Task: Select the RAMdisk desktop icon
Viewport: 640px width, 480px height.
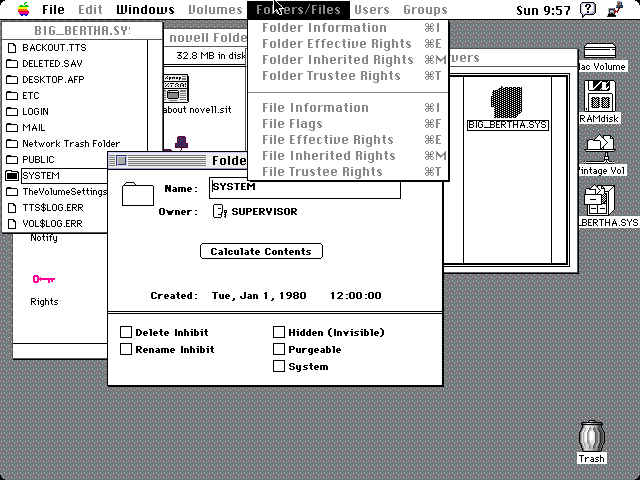Action: coord(600,97)
